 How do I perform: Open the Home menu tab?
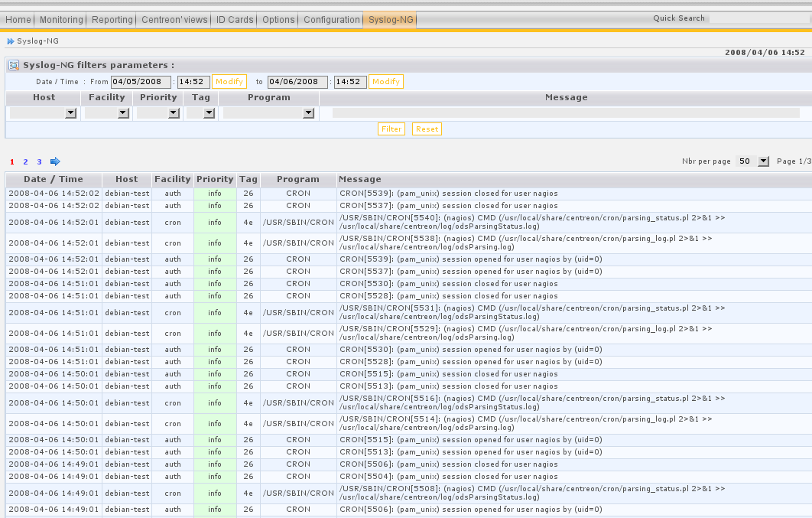tap(18, 20)
